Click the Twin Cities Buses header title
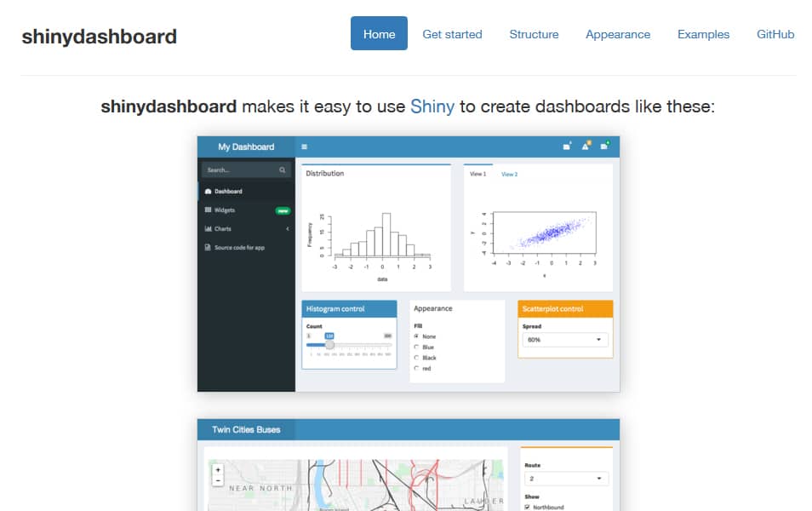 (246, 429)
